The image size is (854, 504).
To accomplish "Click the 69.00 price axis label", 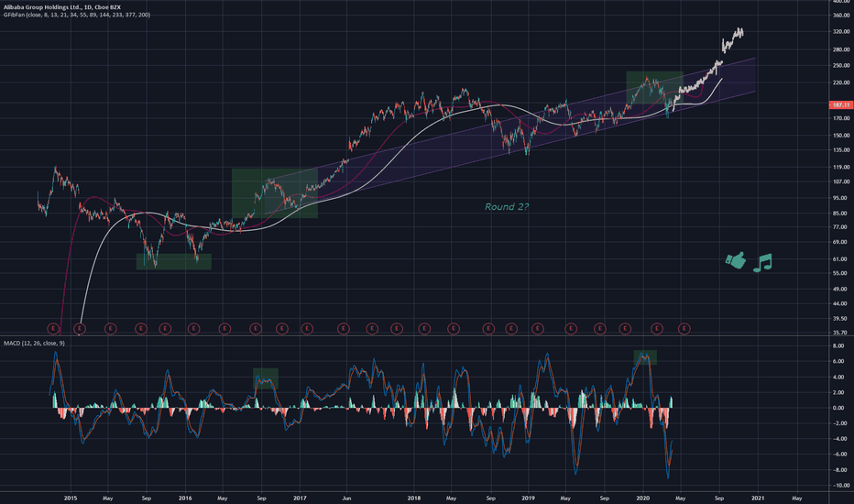I will [x=840, y=242].
